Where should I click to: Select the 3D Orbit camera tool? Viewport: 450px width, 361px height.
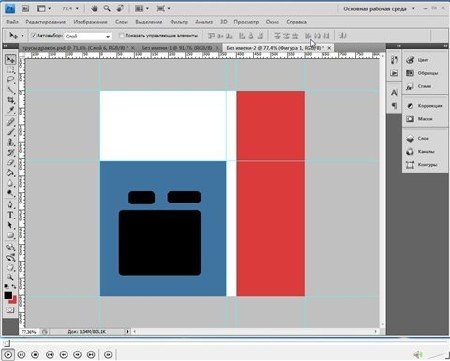[10, 257]
